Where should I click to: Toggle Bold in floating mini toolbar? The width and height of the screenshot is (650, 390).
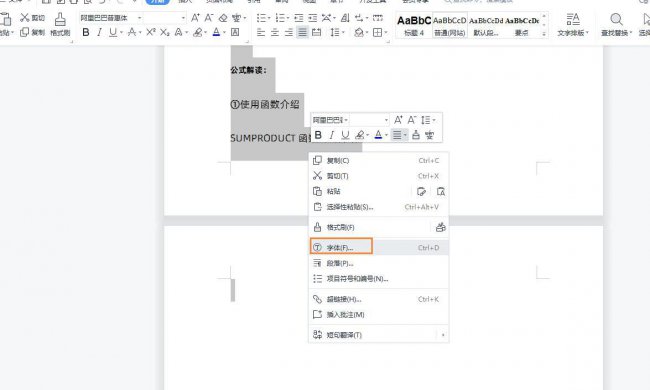pyautogui.click(x=318, y=135)
